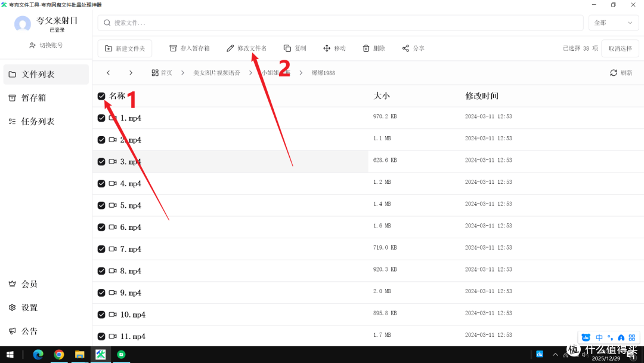The image size is (644, 363).
Task: Toggle the select-all checkbox beside 名称
Action: tap(101, 96)
